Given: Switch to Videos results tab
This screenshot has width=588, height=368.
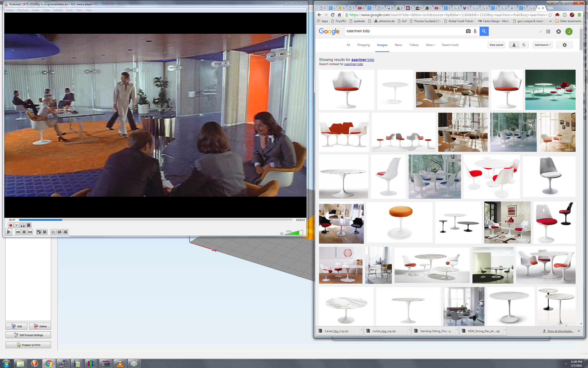Looking at the screenshot, I should click(414, 45).
